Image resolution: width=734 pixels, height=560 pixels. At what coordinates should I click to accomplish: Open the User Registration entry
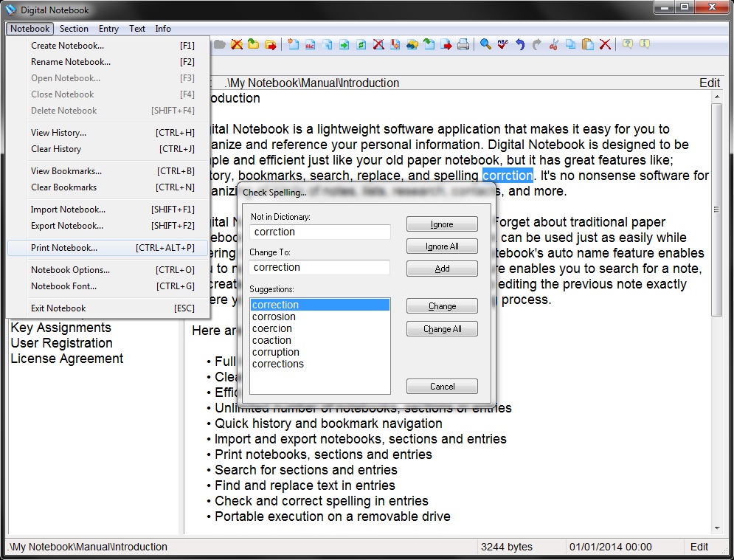pyautogui.click(x=62, y=343)
